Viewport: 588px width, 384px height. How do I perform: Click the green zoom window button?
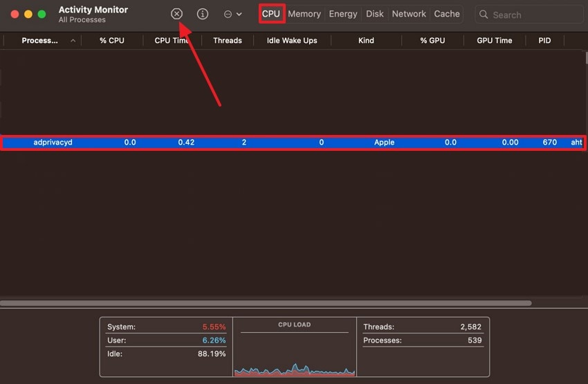pyautogui.click(x=42, y=15)
